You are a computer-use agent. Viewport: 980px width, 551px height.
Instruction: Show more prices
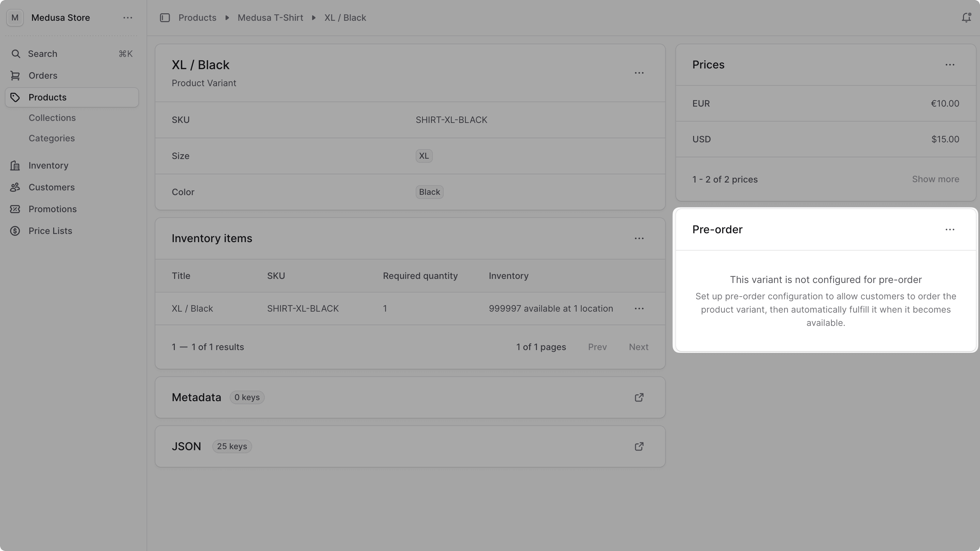[935, 179]
